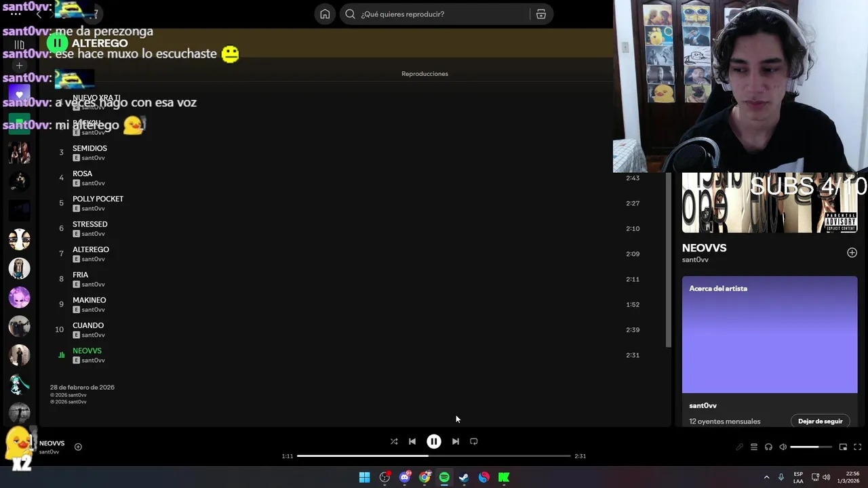Adjust the volume slider
The width and height of the screenshot is (868, 488).
tap(811, 447)
